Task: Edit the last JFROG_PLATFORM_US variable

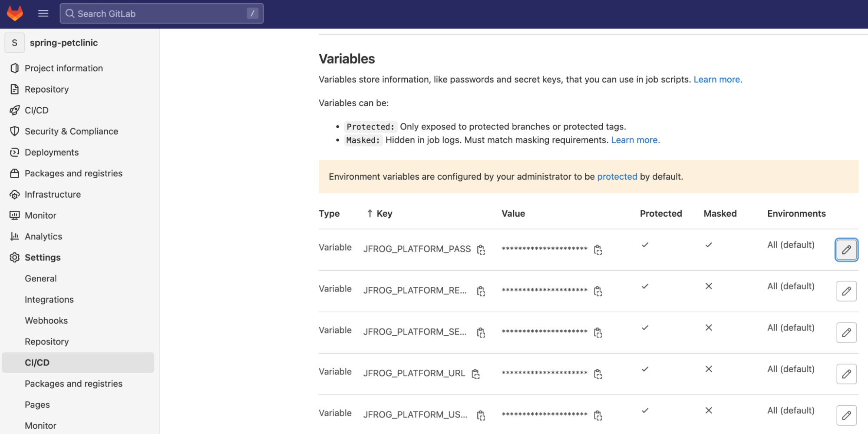Action: coord(846,415)
